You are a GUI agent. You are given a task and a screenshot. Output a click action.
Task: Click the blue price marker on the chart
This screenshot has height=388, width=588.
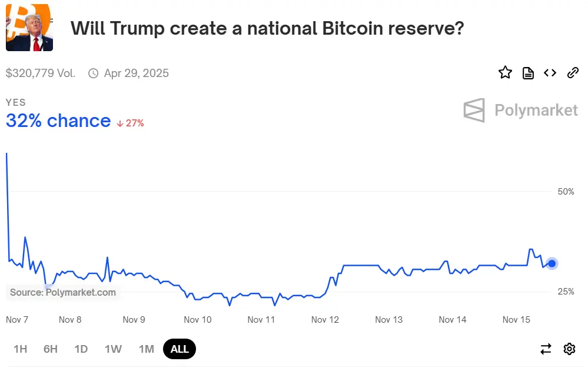pos(552,263)
